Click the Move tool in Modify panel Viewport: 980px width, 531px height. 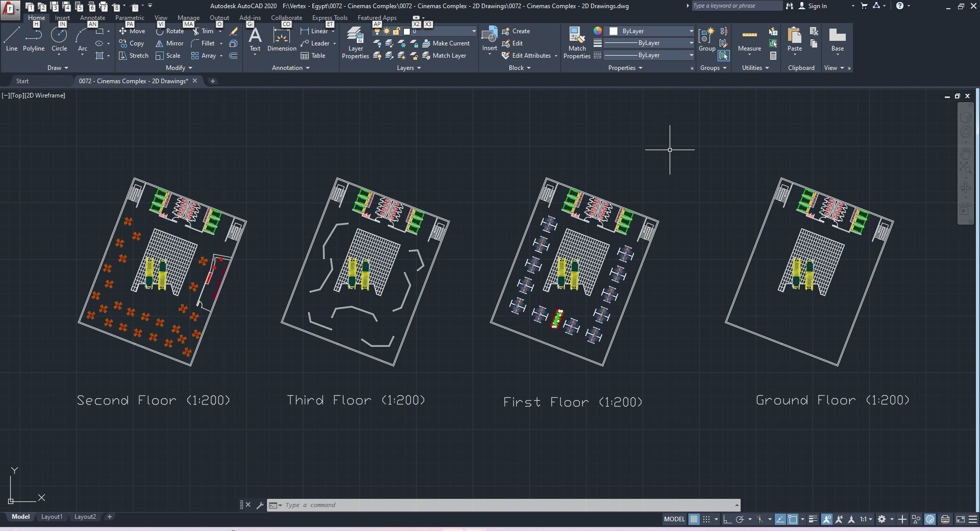point(132,31)
